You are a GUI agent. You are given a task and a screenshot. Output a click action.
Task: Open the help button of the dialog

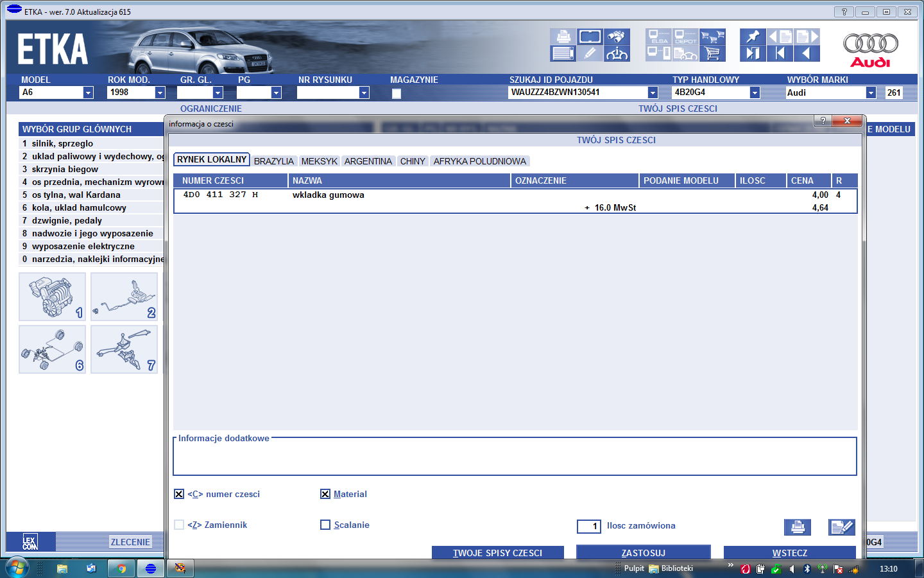click(823, 121)
